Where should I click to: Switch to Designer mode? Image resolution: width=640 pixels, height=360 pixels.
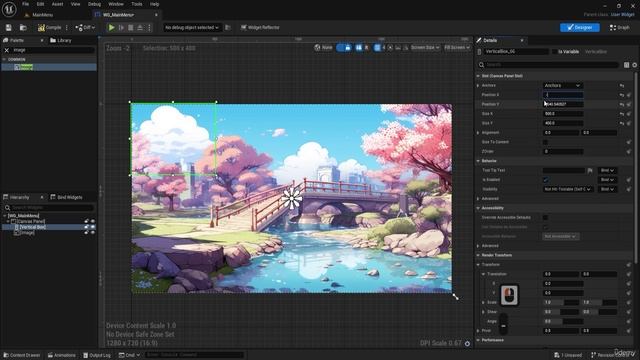click(x=580, y=27)
